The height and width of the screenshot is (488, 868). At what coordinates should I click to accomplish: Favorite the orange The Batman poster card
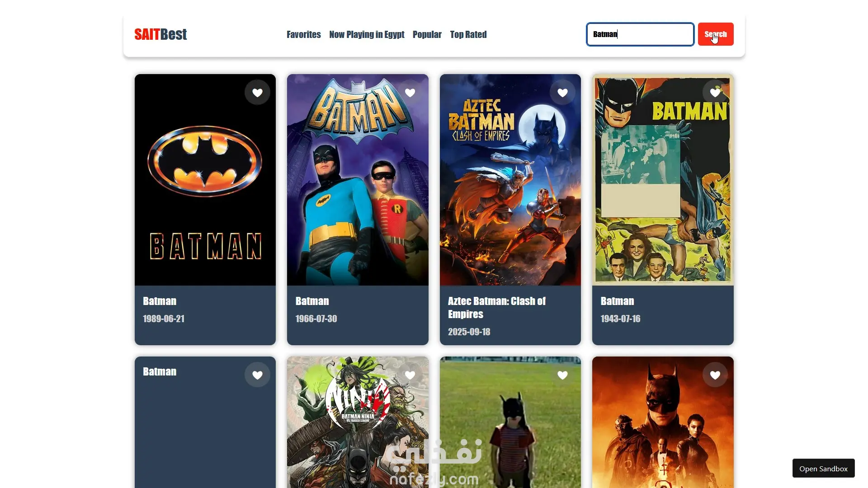pyautogui.click(x=715, y=375)
